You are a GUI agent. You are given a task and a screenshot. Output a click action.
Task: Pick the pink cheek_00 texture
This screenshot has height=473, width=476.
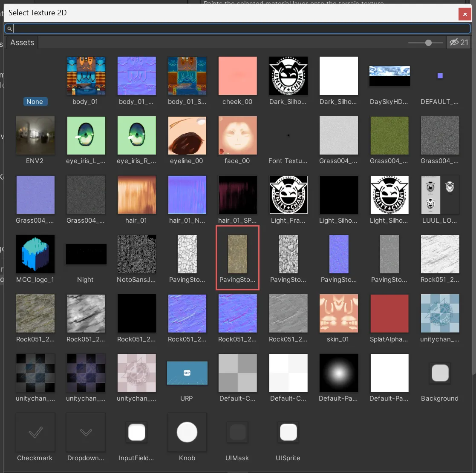click(x=237, y=76)
